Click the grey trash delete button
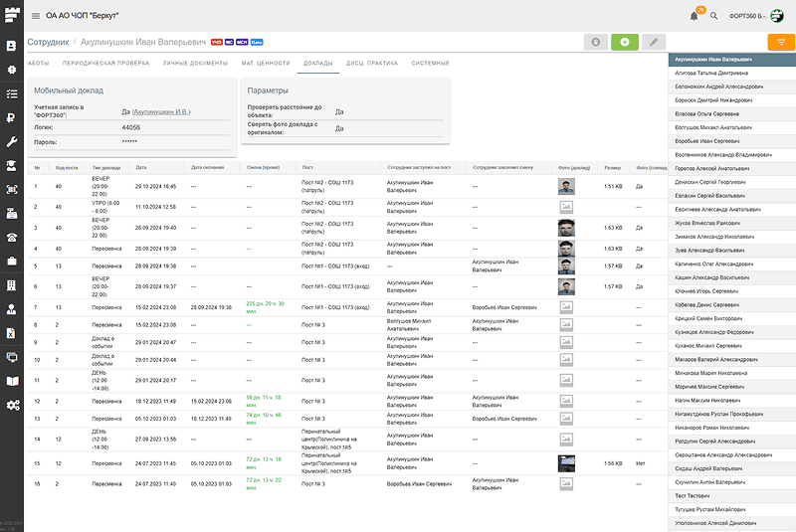This screenshot has width=796, height=532. [x=596, y=42]
